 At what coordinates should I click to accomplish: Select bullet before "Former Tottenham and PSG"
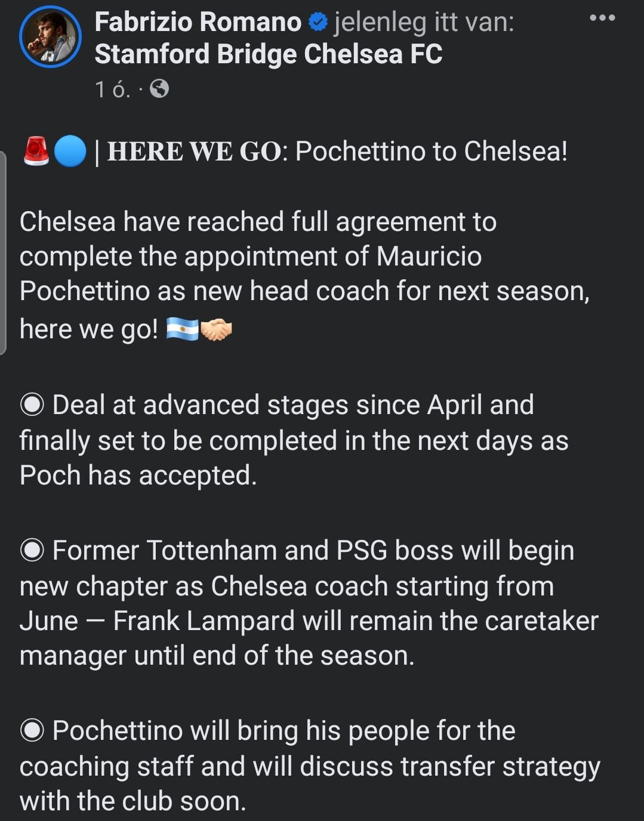(x=32, y=550)
